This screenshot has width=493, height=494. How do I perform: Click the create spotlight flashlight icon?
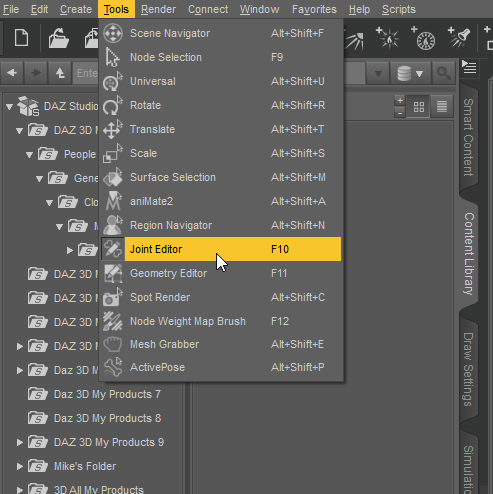coord(459,37)
